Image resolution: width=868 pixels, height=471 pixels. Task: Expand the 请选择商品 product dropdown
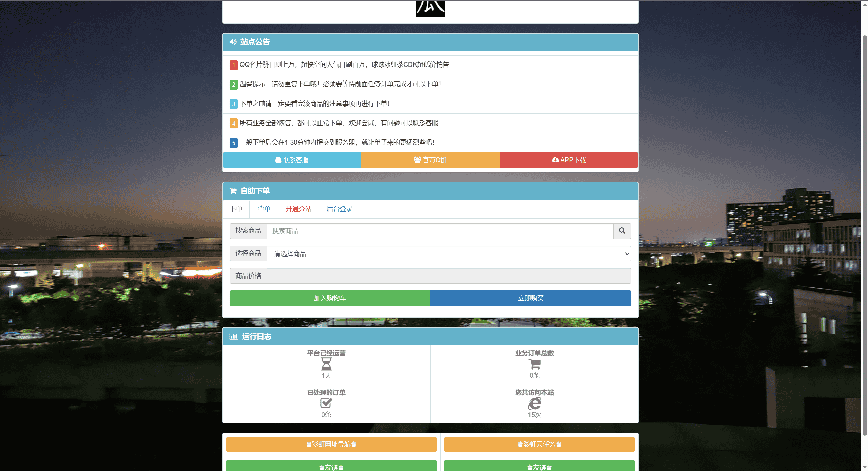pyautogui.click(x=448, y=253)
